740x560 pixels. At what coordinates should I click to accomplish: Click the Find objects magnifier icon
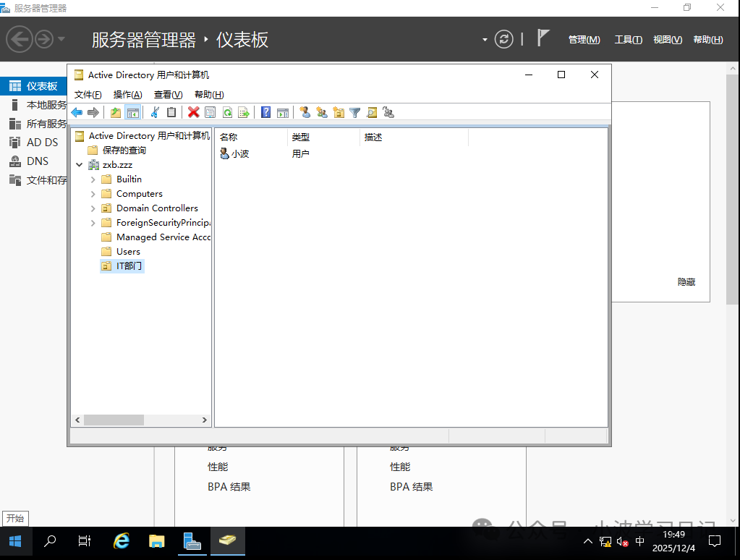click(x=372, y=112)
